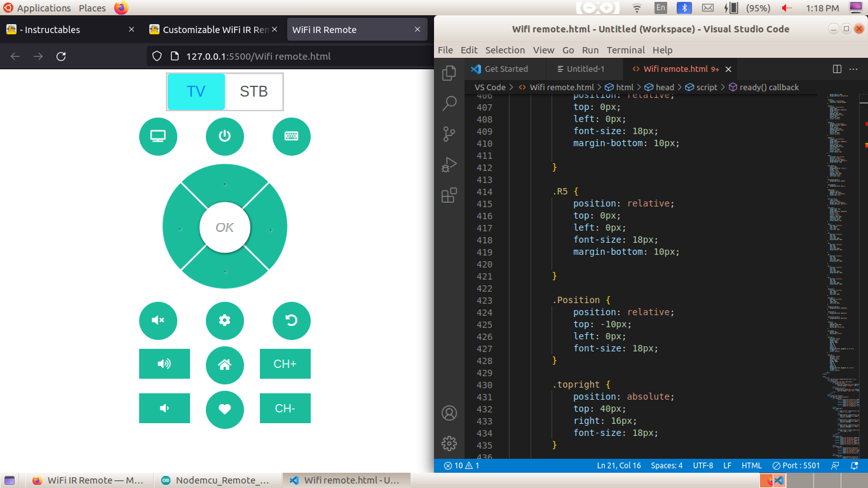Viewport: 868px width, 488px height.
Task: Switch to the Untitled-1 tab
Action: [x=585, y=69]
